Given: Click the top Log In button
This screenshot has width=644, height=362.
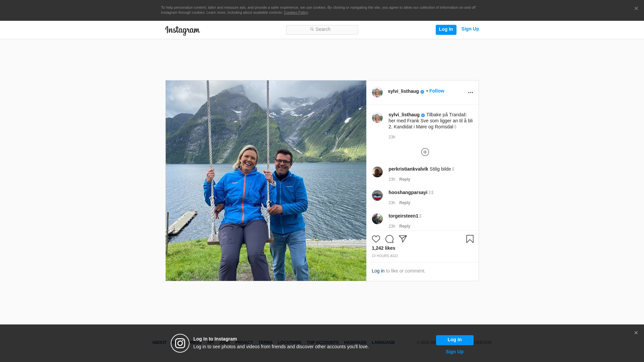Looking at the screenshot, I should tap(446, 29).
